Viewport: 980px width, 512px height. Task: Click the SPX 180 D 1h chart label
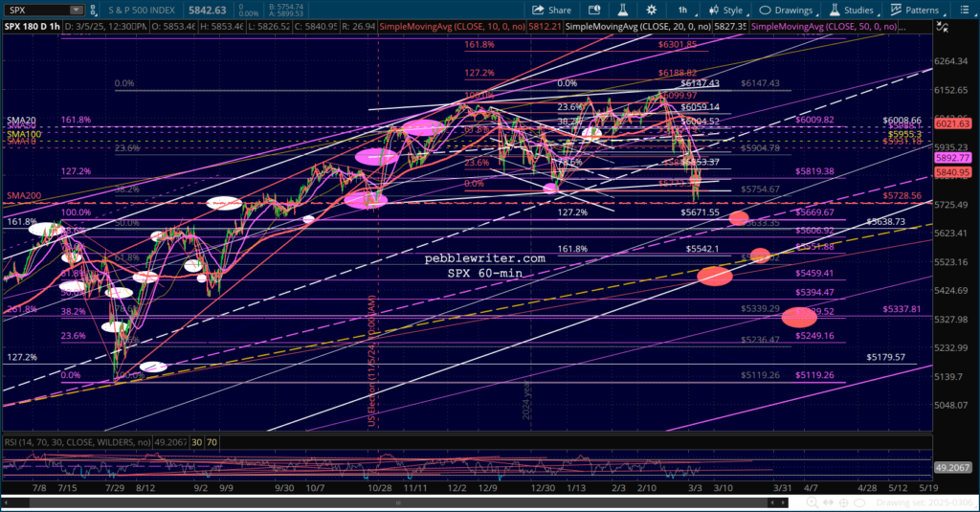[x=33, y=27]
